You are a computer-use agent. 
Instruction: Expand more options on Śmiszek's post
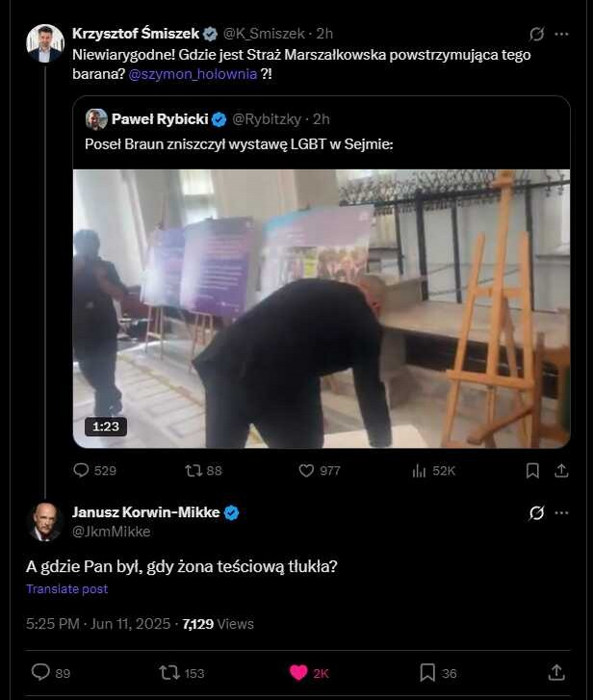coord(561,34)
